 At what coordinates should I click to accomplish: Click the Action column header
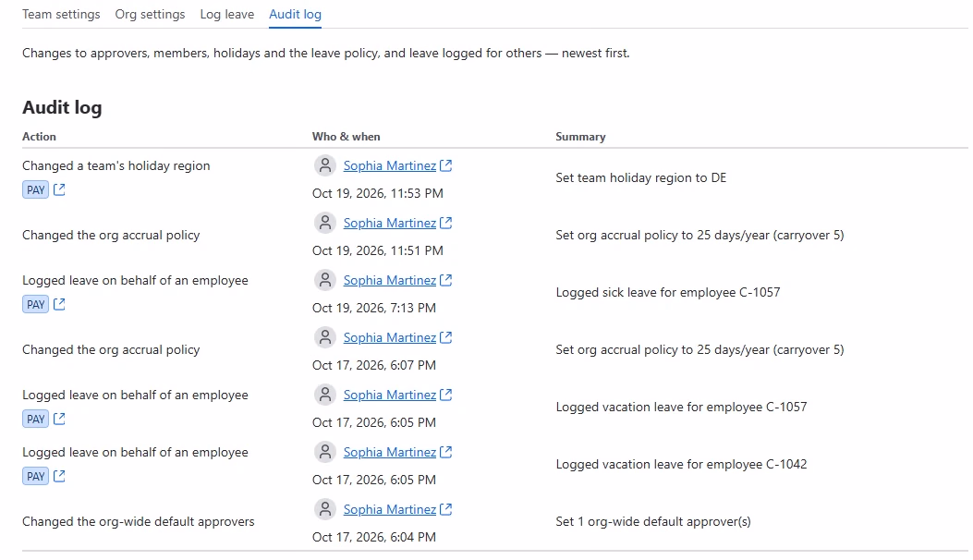(x=39, y=137)
